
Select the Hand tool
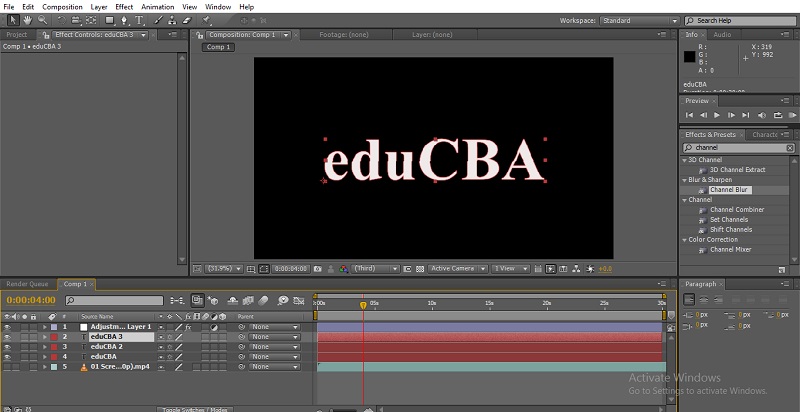(28, 20)
